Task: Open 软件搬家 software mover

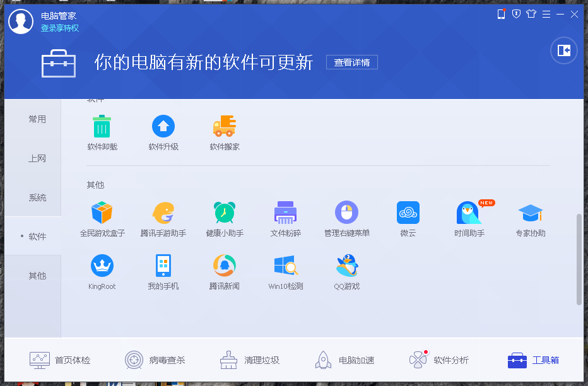Action: (225, 133)
